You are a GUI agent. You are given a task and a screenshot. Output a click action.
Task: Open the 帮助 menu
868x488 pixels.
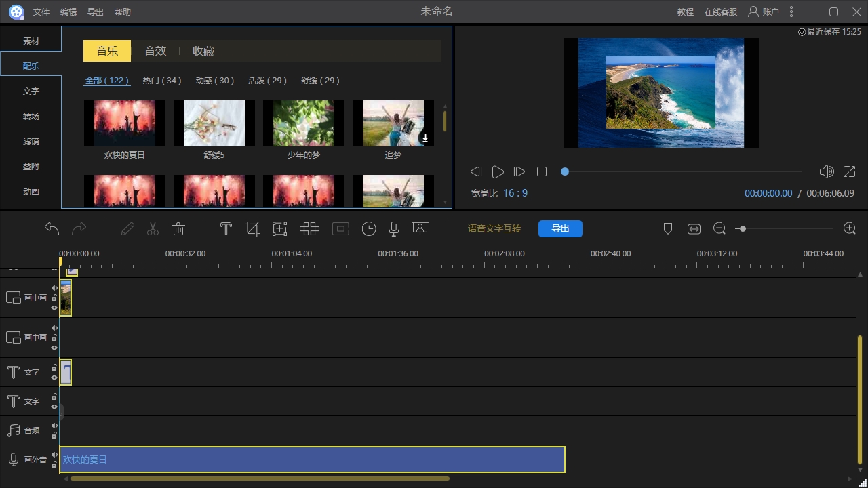click(x=123, y=12)
